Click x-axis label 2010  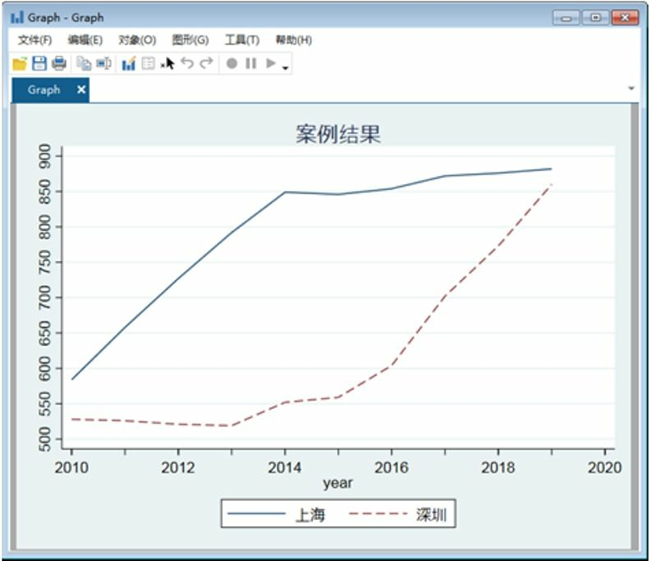click(71, 468)
